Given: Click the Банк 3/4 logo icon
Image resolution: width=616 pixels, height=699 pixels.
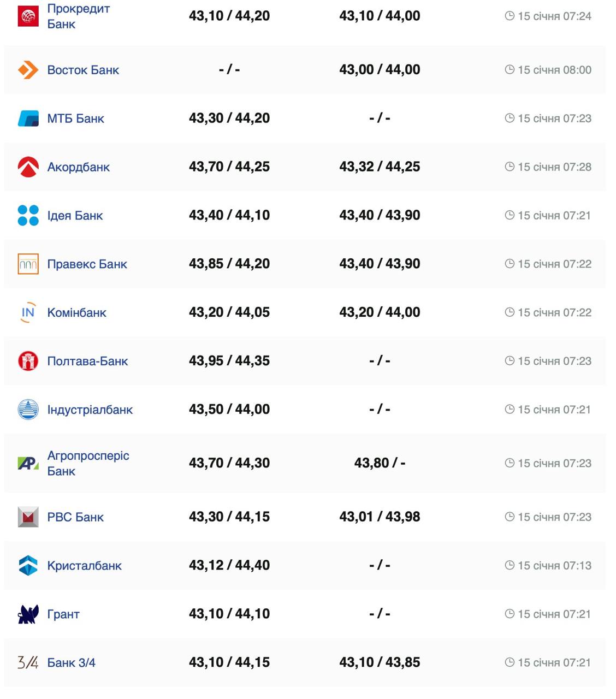Looking at the screenshot, I should tap(28, 662).
